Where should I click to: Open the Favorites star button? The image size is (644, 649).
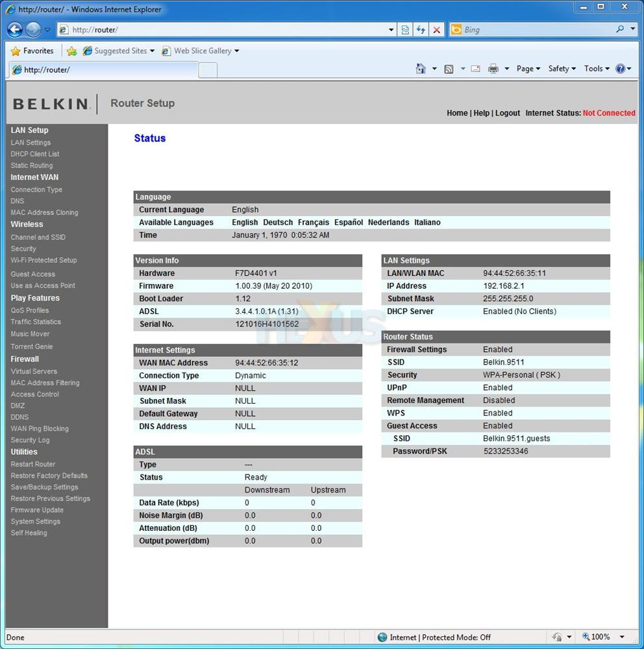[x=32, y=51]
